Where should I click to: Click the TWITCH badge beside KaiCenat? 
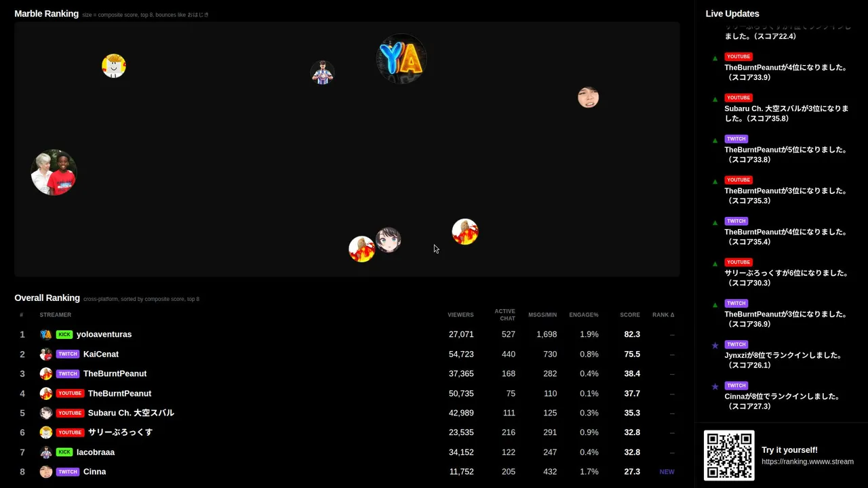click(x=68, y=354)
